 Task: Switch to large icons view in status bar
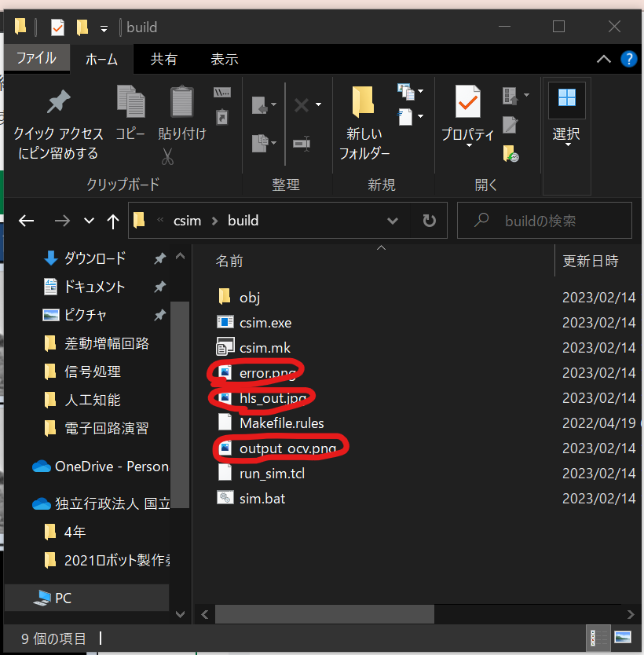coord(623,638)
